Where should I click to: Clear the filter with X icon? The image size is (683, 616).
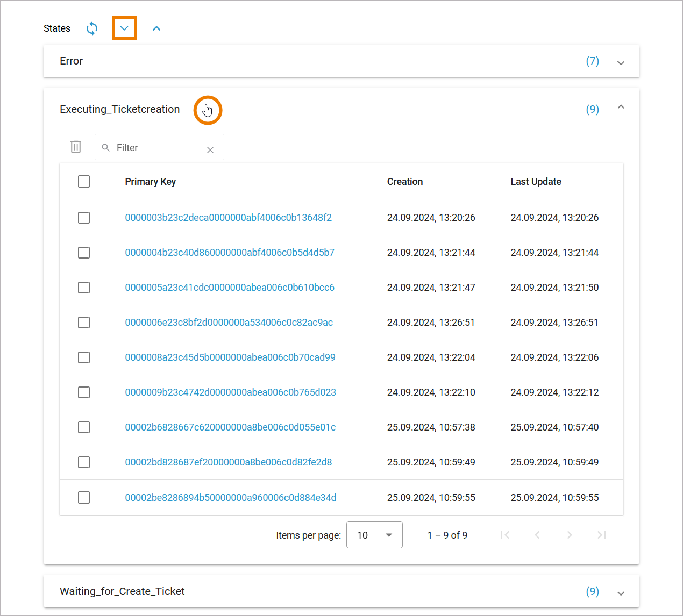(210, 150)
